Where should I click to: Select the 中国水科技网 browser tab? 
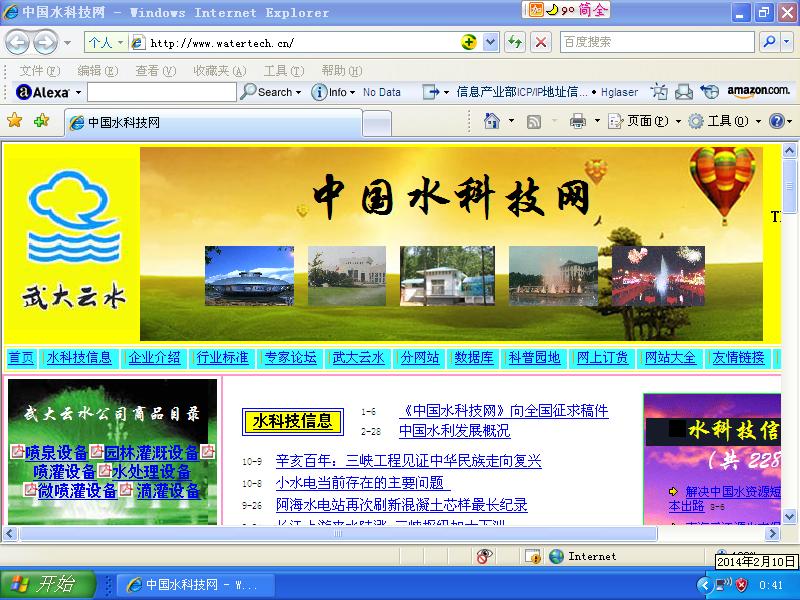[213, 122]
